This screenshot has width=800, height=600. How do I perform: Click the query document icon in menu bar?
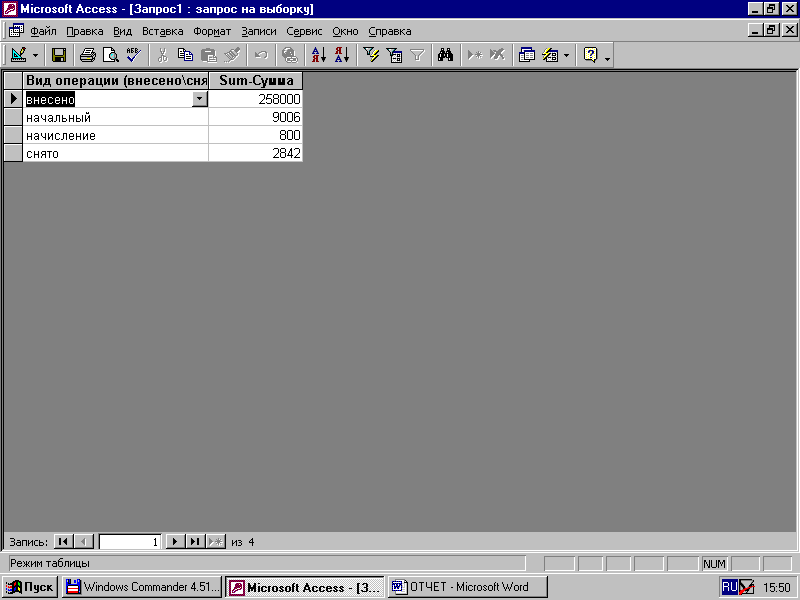click(16, 31)
